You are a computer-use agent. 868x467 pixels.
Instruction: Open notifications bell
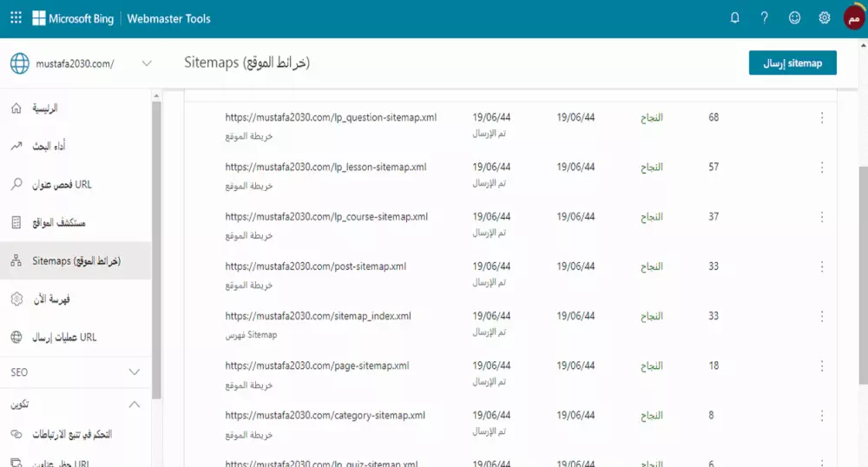click(x=734, y=17)
